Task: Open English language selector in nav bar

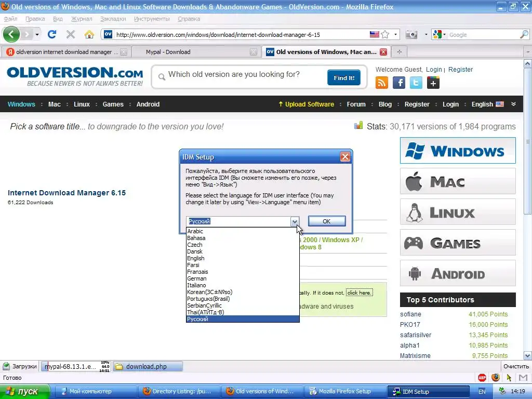Action: (x=487, y=104)
